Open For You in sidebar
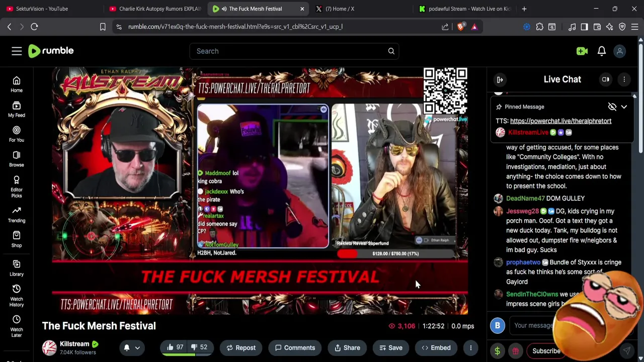This screenshot has height=362, width=644. [x=17, y=134]
